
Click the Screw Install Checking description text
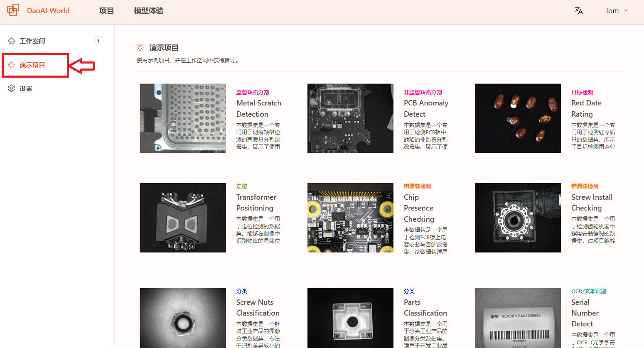pos(593,230)
